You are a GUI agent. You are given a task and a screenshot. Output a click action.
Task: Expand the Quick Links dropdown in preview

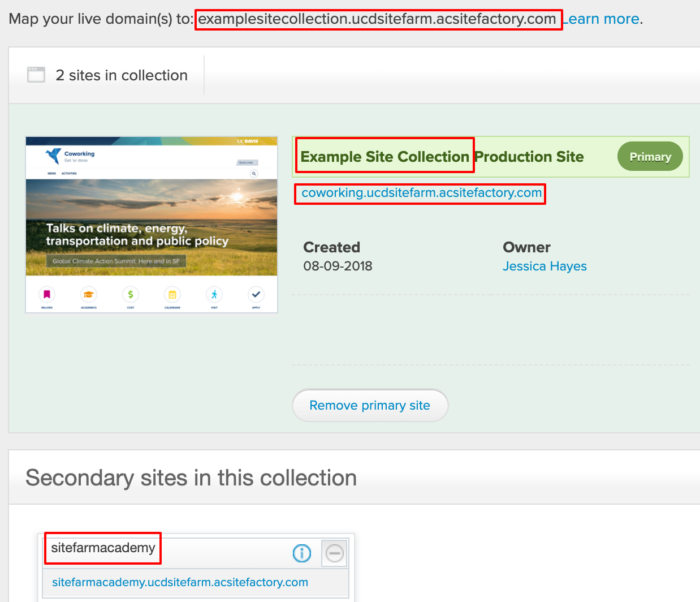pos(246,162)
